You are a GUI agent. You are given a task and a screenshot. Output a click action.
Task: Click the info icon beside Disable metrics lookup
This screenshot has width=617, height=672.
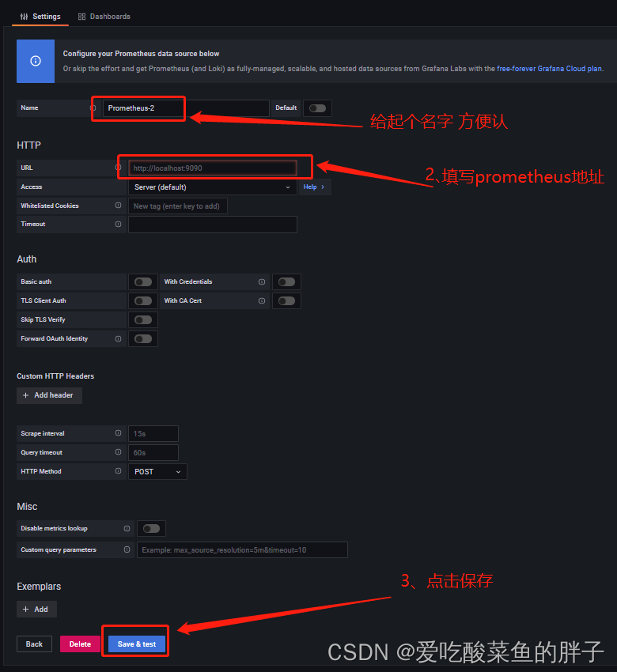click(x=127, y=528)
